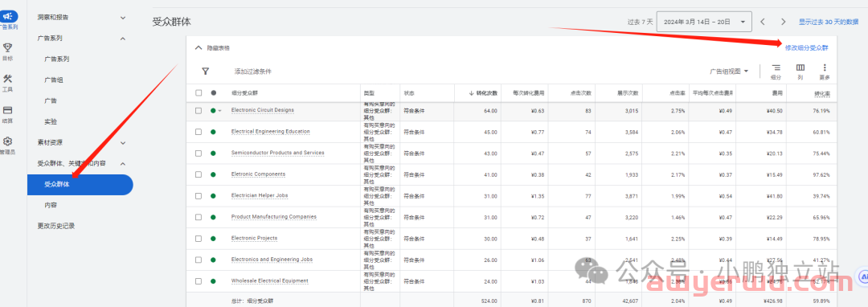
Task: Go to previous date range arrow
Action: pos(762,23)
